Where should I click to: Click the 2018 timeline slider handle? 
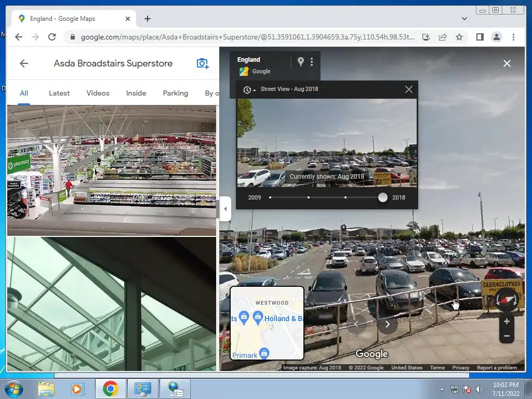coord(383,197)
